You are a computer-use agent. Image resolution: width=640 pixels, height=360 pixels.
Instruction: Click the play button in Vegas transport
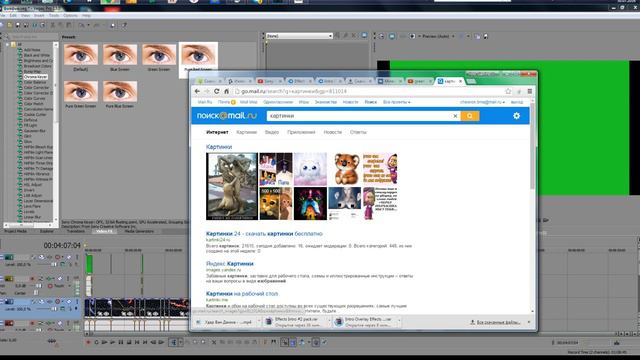pos(113,342)
